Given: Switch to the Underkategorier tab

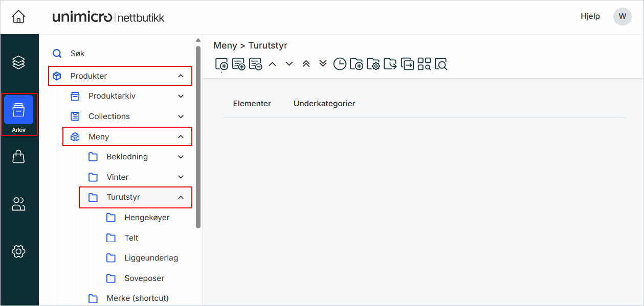Looking at the screenshot, I should click(x=324, y=103).
